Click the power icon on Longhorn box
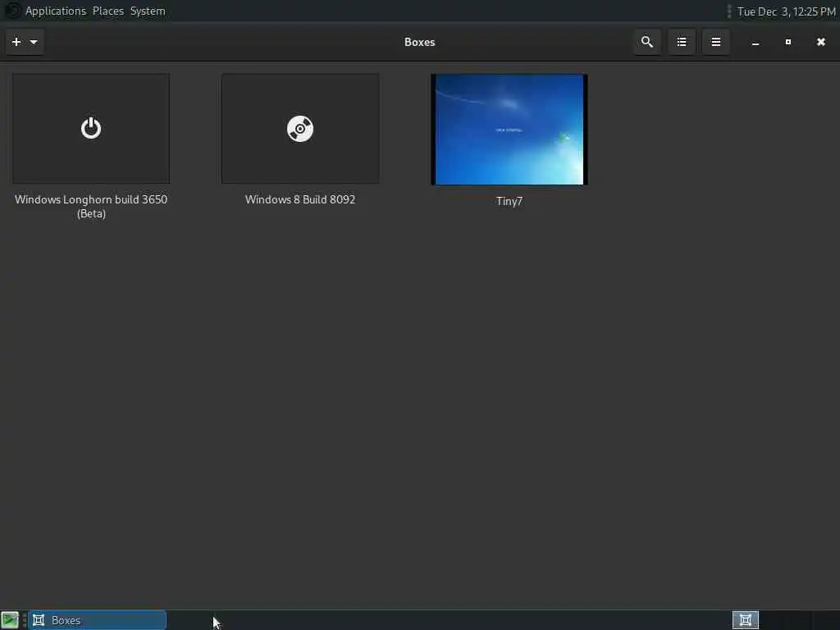 [x=91, y=128]
